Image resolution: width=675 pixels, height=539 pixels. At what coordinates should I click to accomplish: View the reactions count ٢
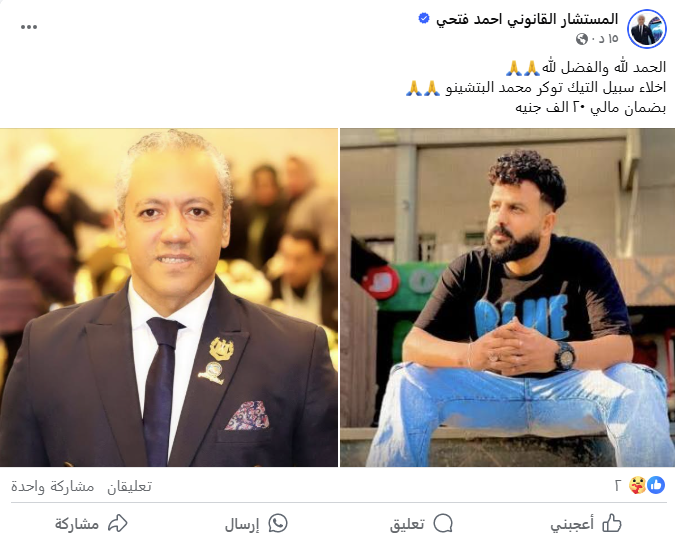pyautogui.click(x=619, y=486)
